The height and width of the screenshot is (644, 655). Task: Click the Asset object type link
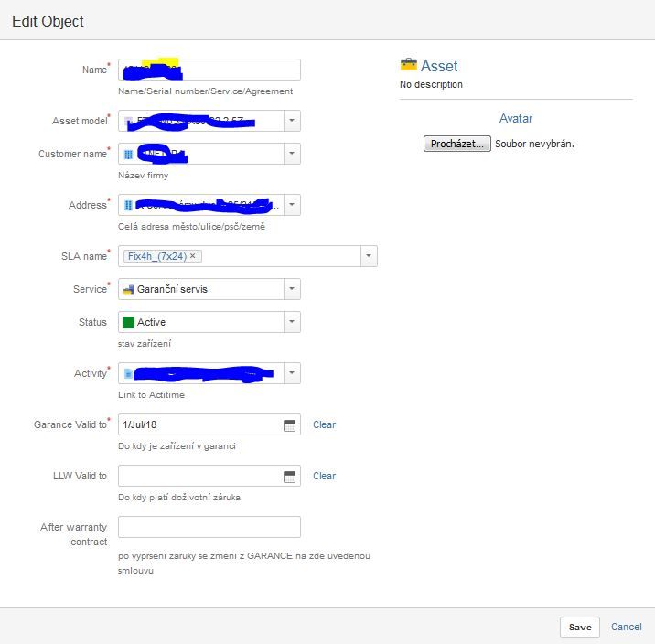[439, 66]
